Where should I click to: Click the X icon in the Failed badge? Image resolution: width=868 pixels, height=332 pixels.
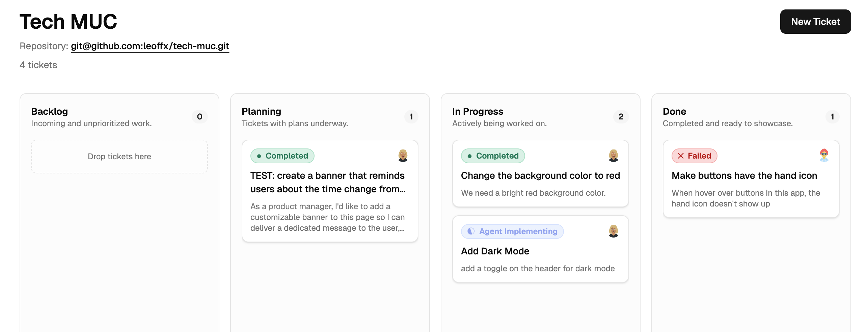[x=681, y=156]
